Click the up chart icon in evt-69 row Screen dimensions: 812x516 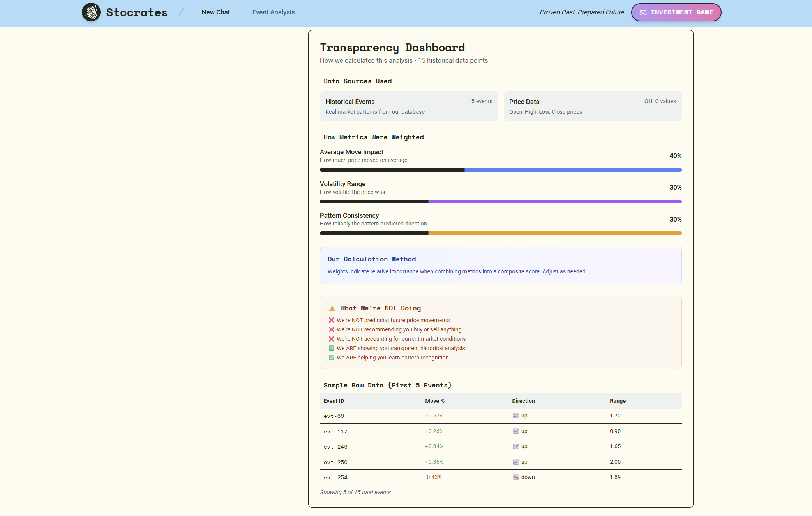point(516,416)
